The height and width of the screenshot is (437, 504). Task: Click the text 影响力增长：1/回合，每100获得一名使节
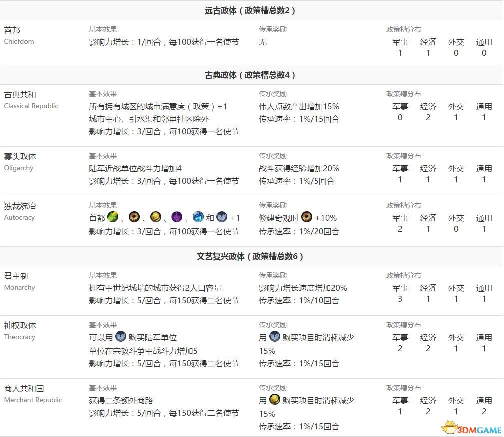(x=164, y=42)
